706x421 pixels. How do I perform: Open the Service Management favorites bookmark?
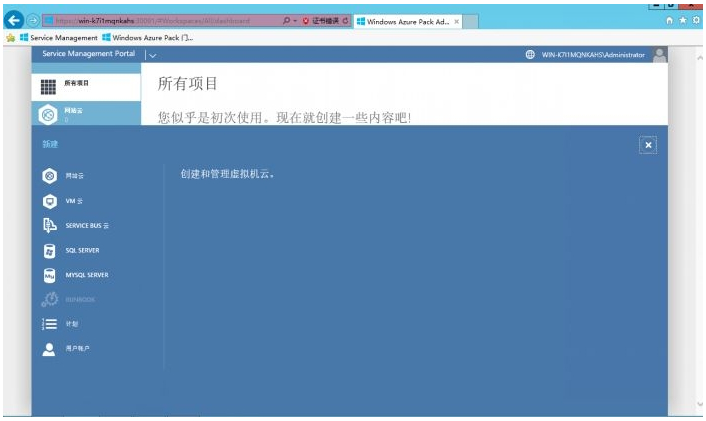[x=59, y=38]
